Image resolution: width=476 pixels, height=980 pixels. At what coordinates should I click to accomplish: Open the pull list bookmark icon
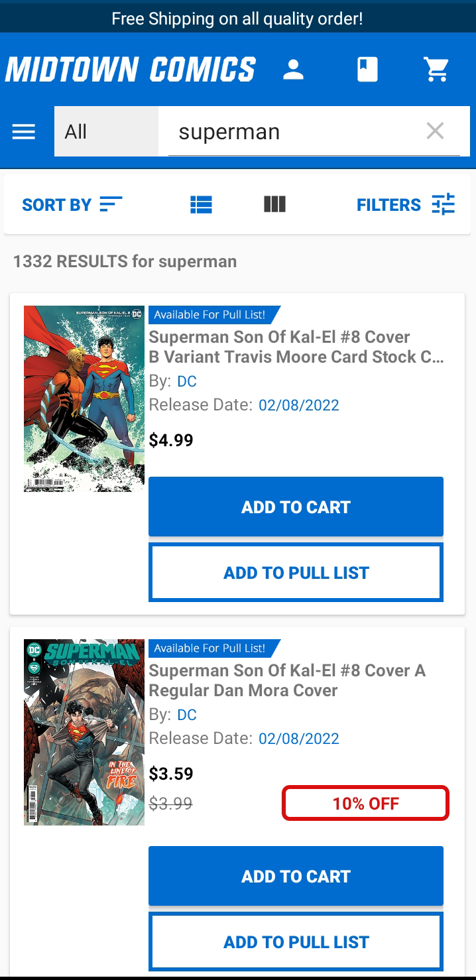click(x=367, y=70)
